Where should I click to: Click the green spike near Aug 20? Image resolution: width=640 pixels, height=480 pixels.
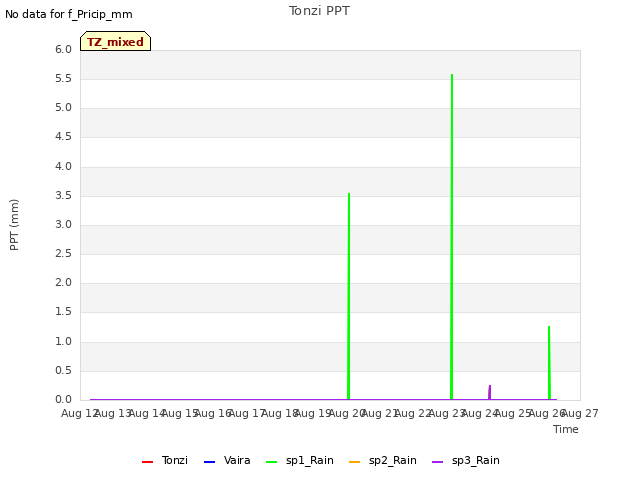click(x=349, y=296)
